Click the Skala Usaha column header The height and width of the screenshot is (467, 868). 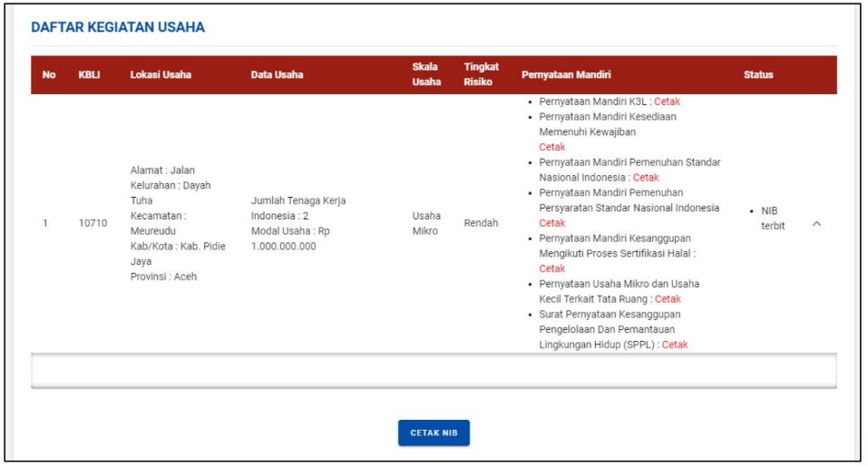pyautogui.click(x=424, y=75)
